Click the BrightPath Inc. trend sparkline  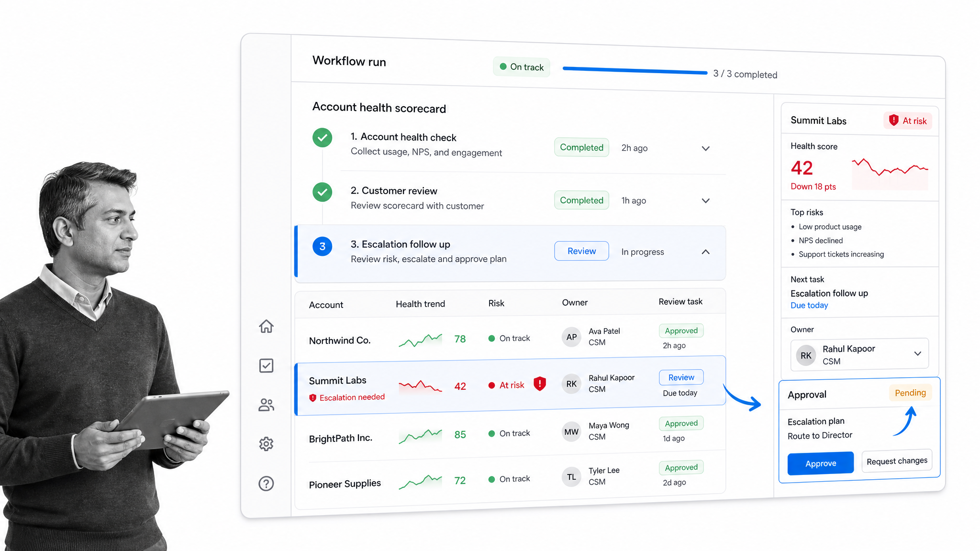(x=421, y=436)
